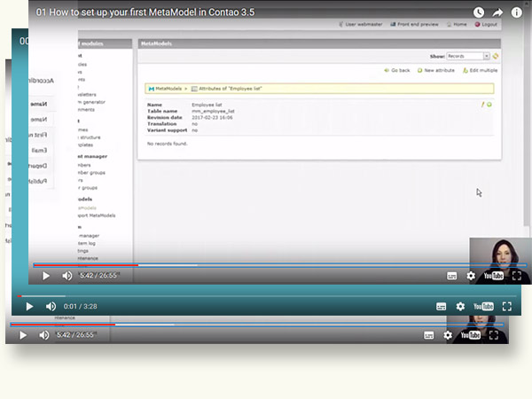Image resolution: width=532 pixels, height=399 pixels.
Task: Click the Share arrow icon
Action: click(497, 12)
